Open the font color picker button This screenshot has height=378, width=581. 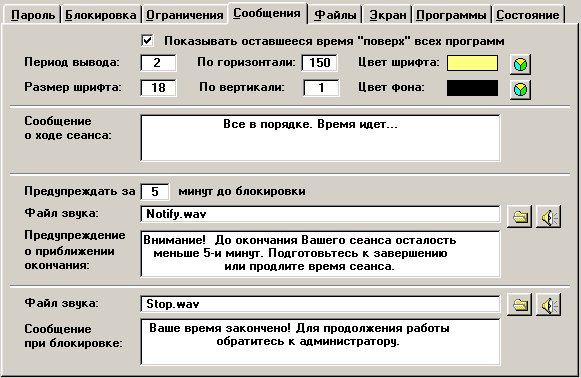pyautogui.click(x=520, y=64)
